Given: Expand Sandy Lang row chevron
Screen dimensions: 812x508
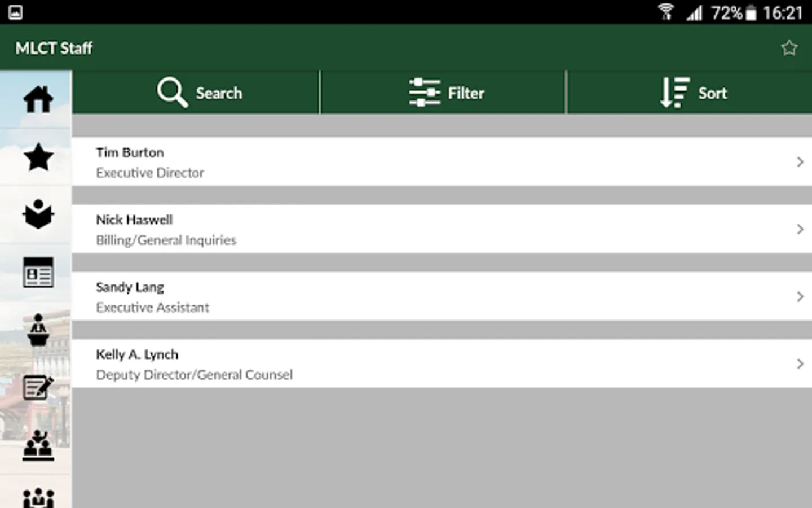Looking at the screenshot, I should coord(800,296).
